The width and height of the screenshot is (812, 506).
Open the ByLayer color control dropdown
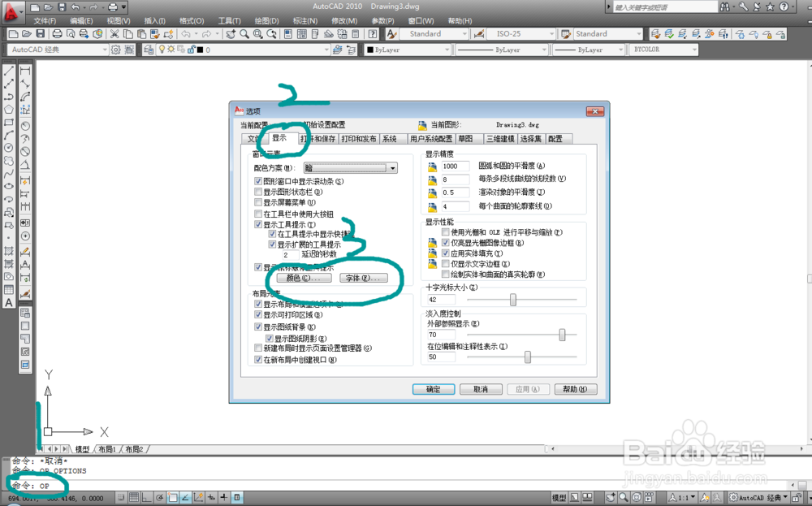pyautogui.click(x=408, y=50)
